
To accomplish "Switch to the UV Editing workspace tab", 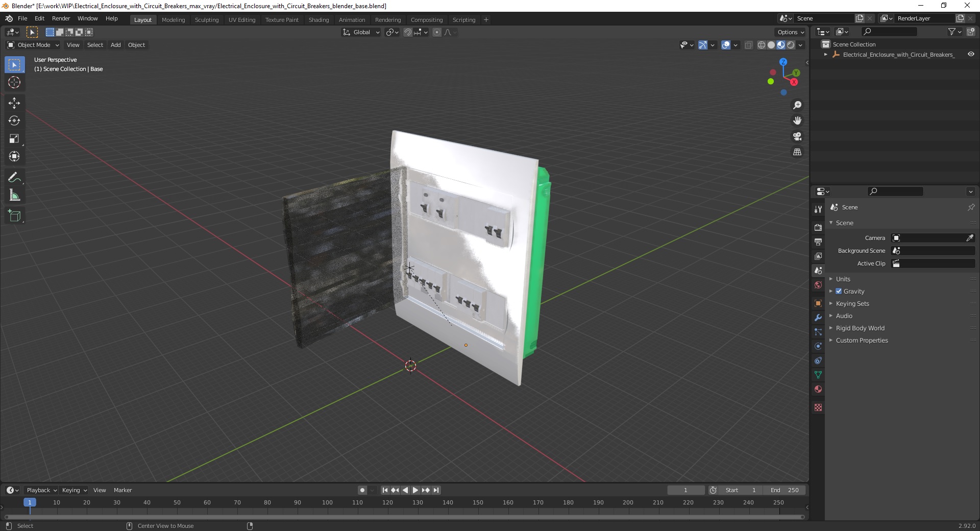I will coord(242,20).
